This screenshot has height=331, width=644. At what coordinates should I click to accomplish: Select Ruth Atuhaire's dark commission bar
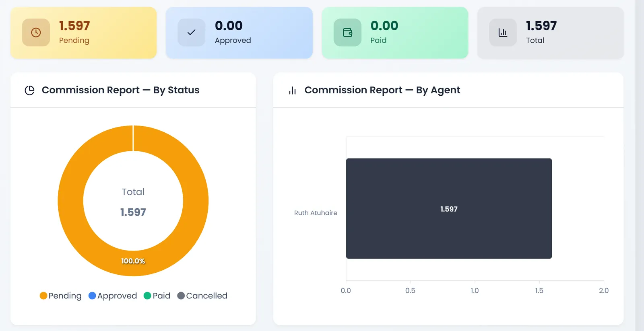[449, 208]
